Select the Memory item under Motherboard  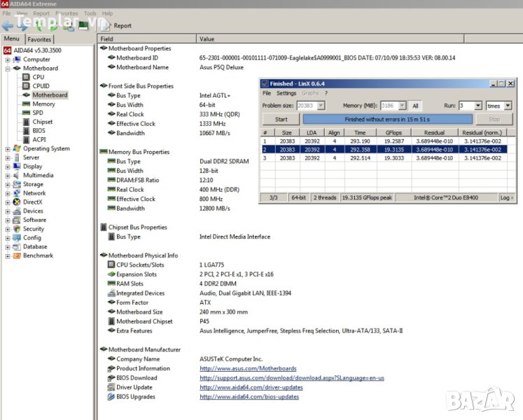coord(43,104)
